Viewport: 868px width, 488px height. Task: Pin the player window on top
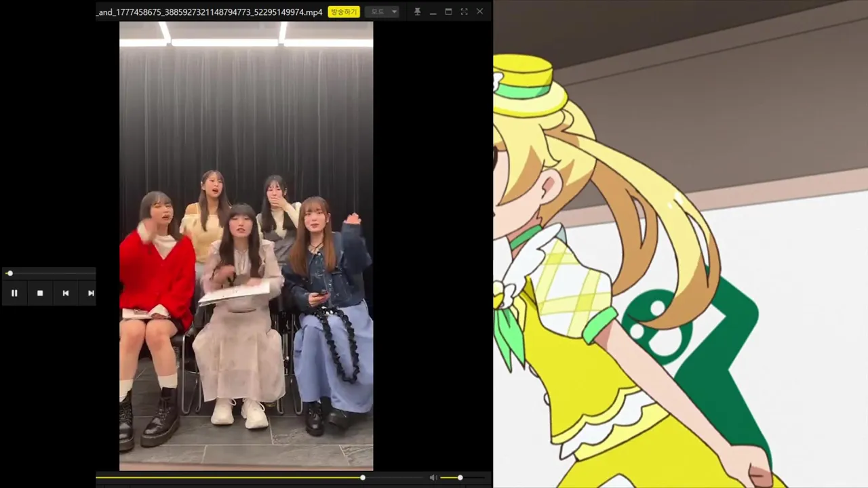[x=417, y=12]
